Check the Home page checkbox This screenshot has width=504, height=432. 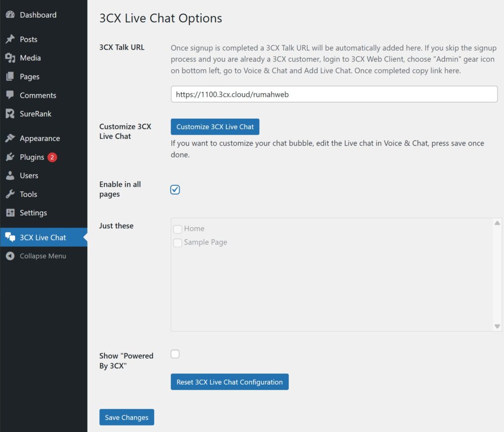point(178,229)
